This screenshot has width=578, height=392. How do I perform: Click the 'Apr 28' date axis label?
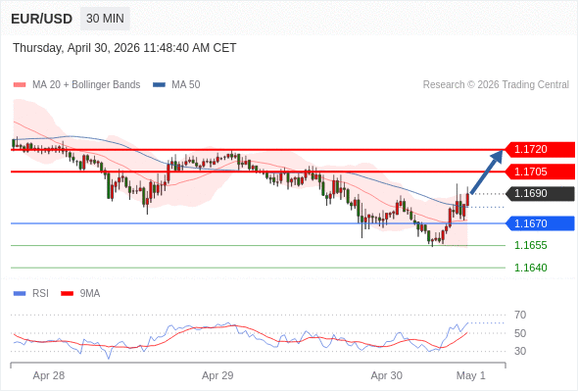[49, 375]
